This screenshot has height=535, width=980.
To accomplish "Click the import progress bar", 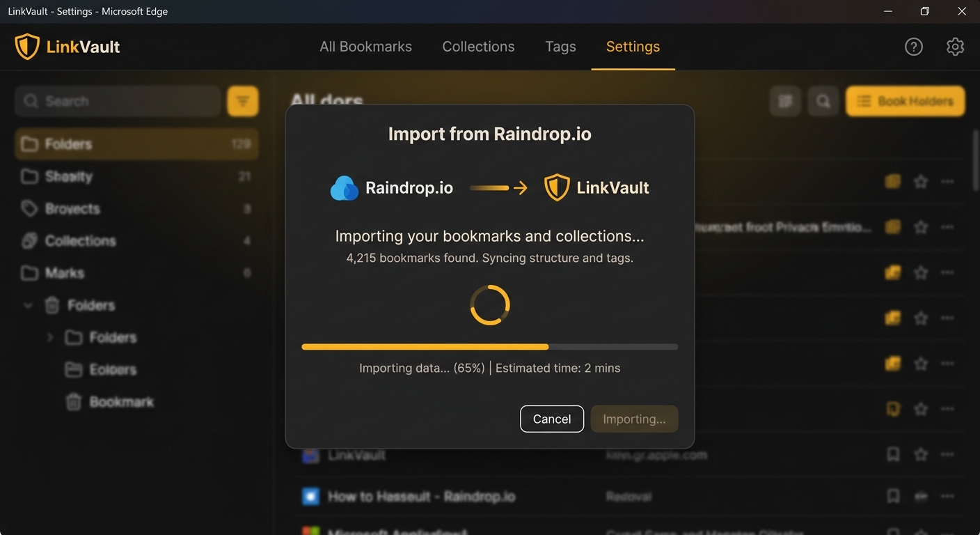I will click(x=489, y=346).
